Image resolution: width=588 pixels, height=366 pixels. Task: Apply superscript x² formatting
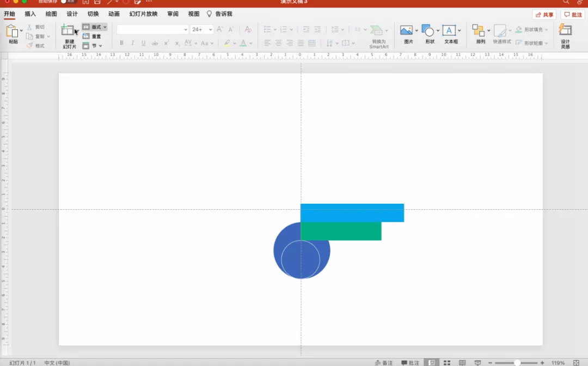pos(166,43)
